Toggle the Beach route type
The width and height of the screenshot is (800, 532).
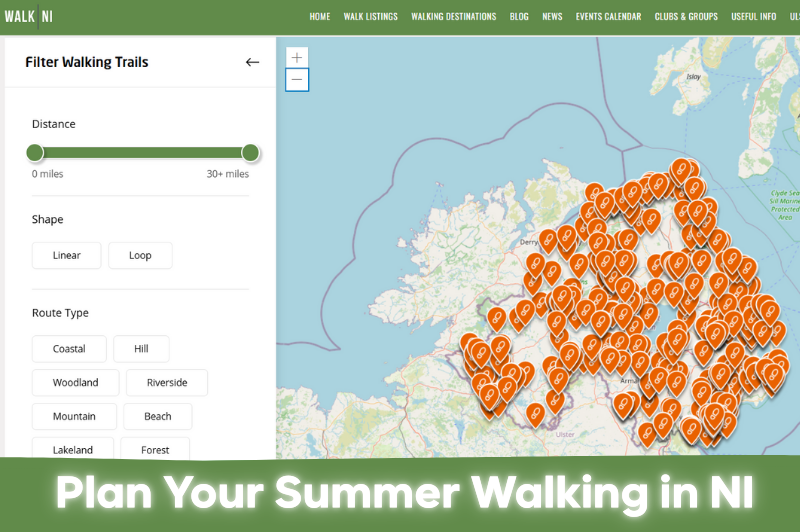click(x=158, y=416)
